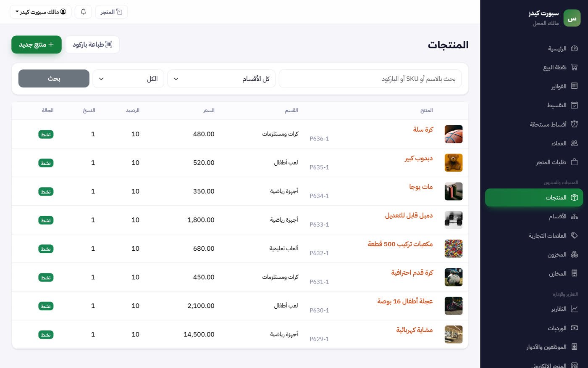Open the product link مات يوجا
The image size is (588, 368).
tap(421, 187)
